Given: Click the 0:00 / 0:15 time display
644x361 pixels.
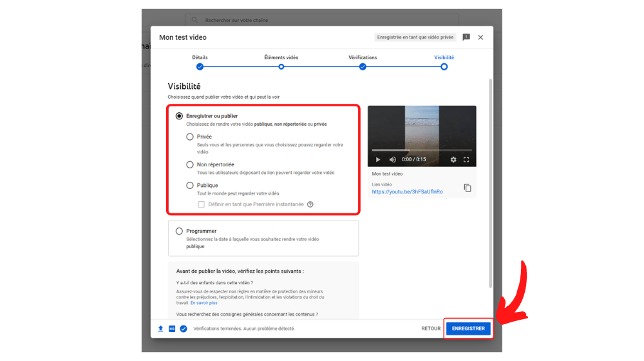Looking at the screenshot, I should tap(414, 159).
